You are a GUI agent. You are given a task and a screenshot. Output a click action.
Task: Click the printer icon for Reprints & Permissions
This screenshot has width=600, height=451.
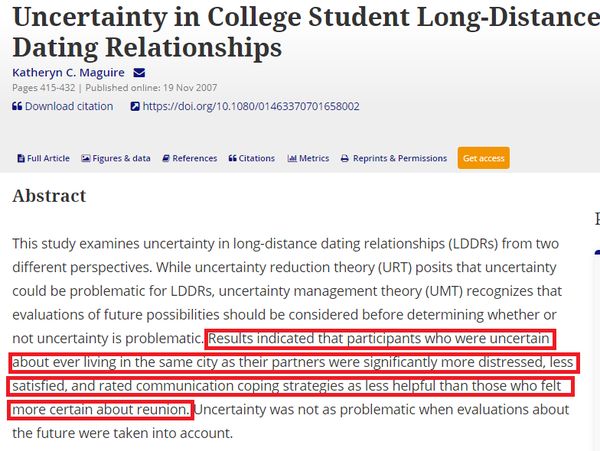click(x=345, y=158)
